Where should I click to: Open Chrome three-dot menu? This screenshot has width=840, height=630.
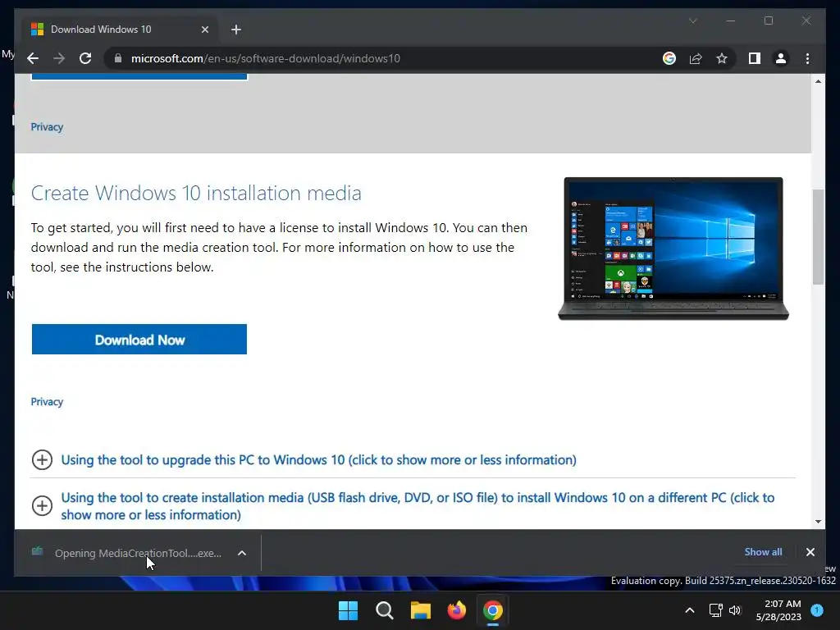807,58
